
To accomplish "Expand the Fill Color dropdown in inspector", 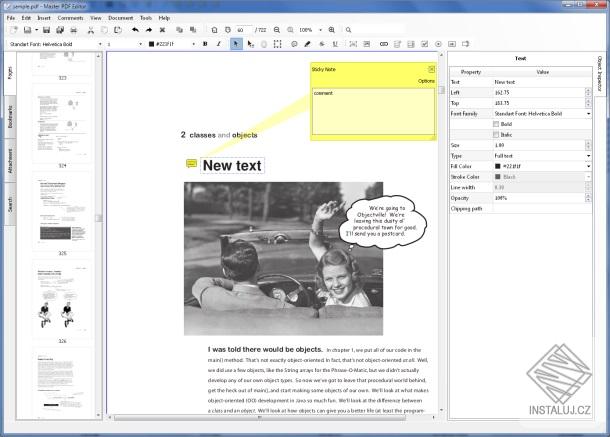I will pyautogui.click(x=588, y=166).
